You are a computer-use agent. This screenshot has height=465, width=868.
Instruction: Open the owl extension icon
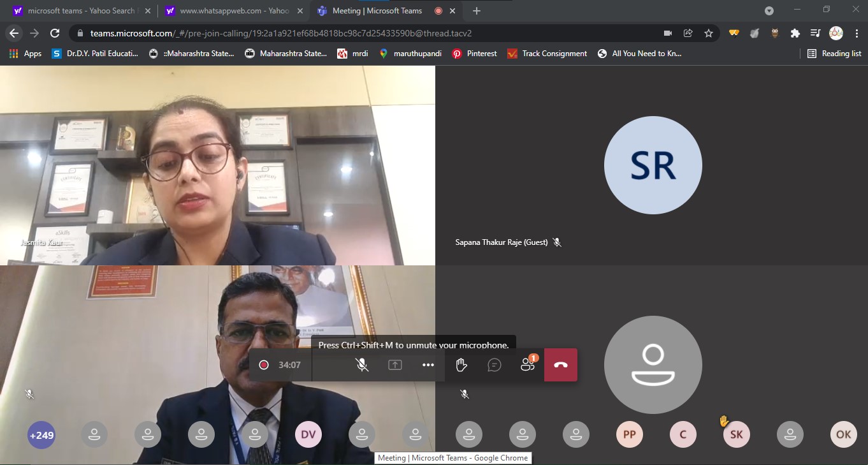coord(775,33)
